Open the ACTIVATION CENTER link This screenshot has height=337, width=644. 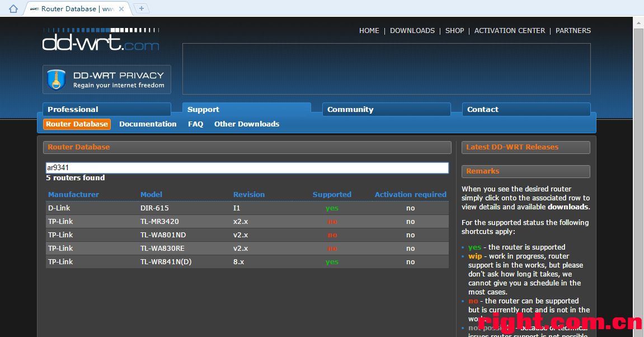coord(510,30)
